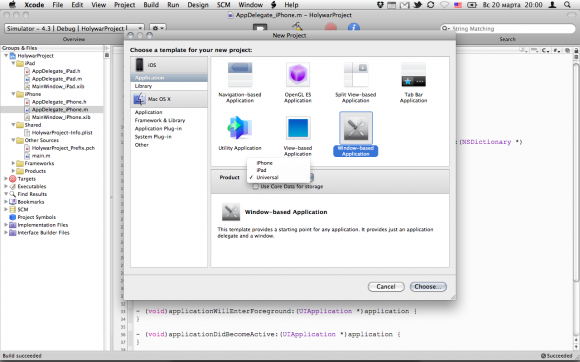Open HolywarProject-Info.plist file
Screen dimensions: 580x362
click(x=61, y=132)
